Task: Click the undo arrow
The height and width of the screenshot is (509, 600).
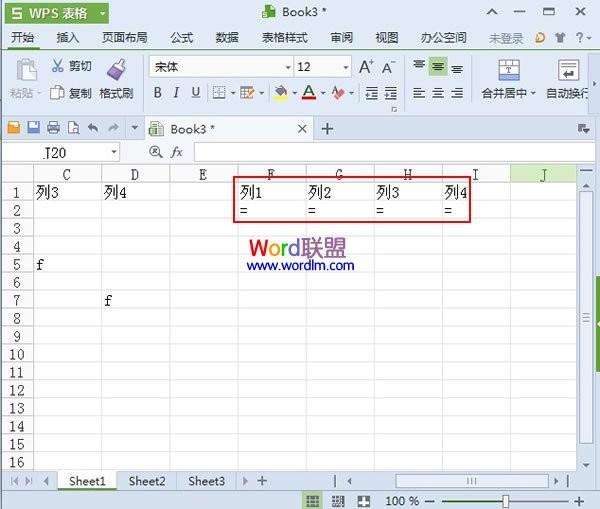Action: pos(93,128)
